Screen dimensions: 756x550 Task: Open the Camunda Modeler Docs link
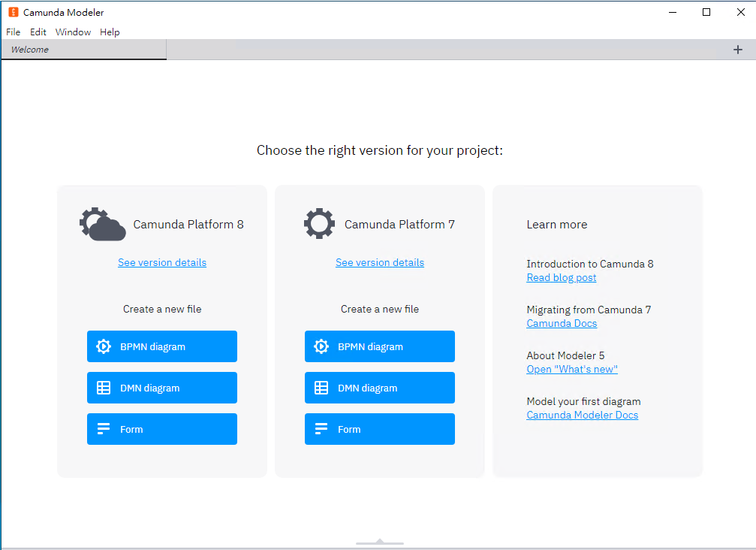pos(583,415)
